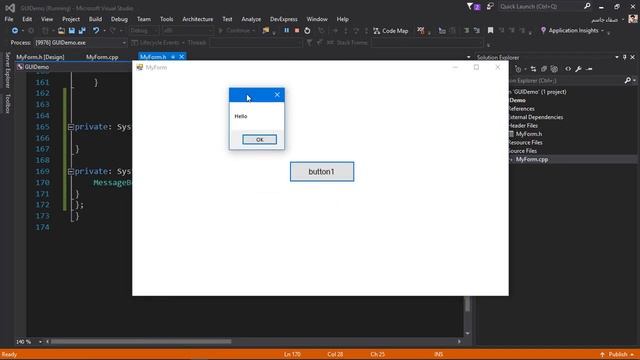Click the 'Ln 170' status bar text
Screen dimensions: 640x360
click(292, 354)
